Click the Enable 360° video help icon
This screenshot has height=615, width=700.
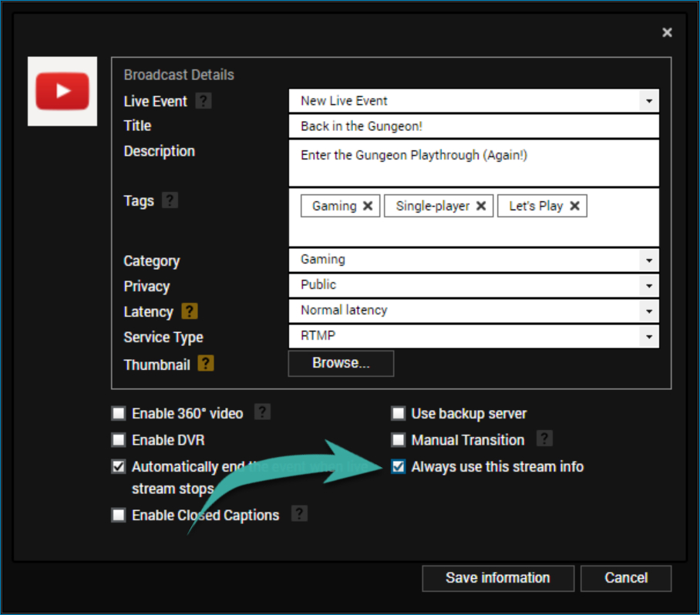pyautogui.click(x=262, y=412)
